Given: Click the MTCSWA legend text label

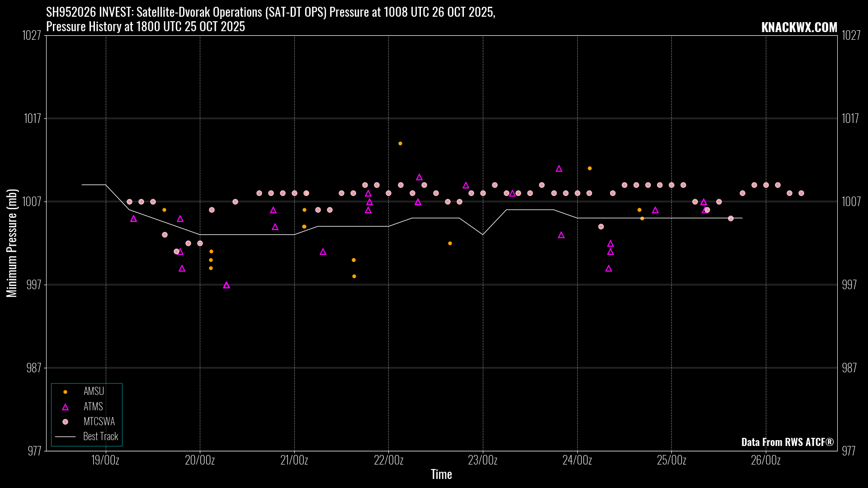Looking at the screenshot, I should pyautogui.click(x=99, y=422).
